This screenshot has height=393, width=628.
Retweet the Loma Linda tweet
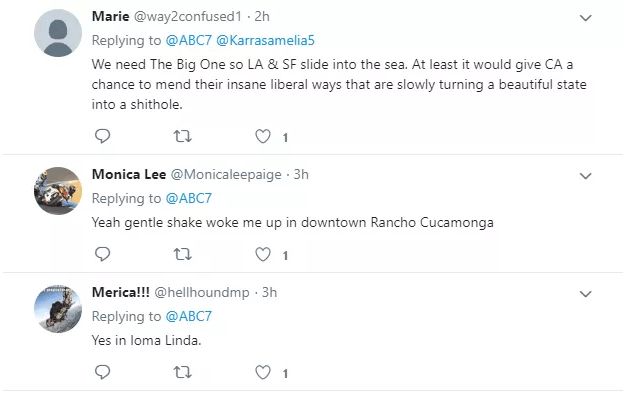pyautogui.click(x=183, y=373)
